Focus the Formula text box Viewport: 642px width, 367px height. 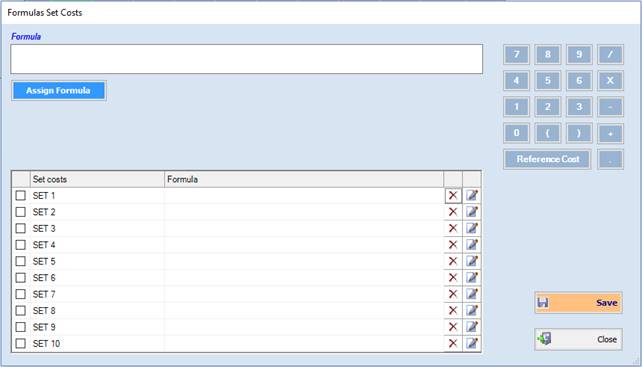(246, 59)
